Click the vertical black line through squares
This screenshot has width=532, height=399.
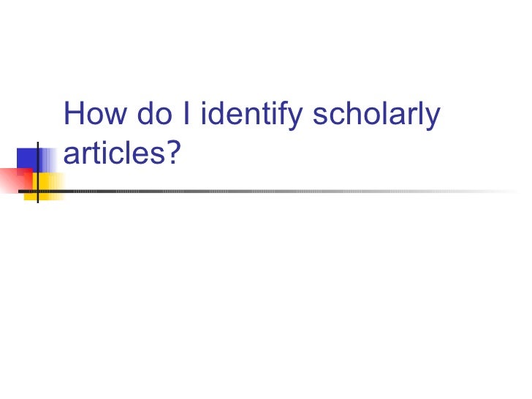pos(38,172)
